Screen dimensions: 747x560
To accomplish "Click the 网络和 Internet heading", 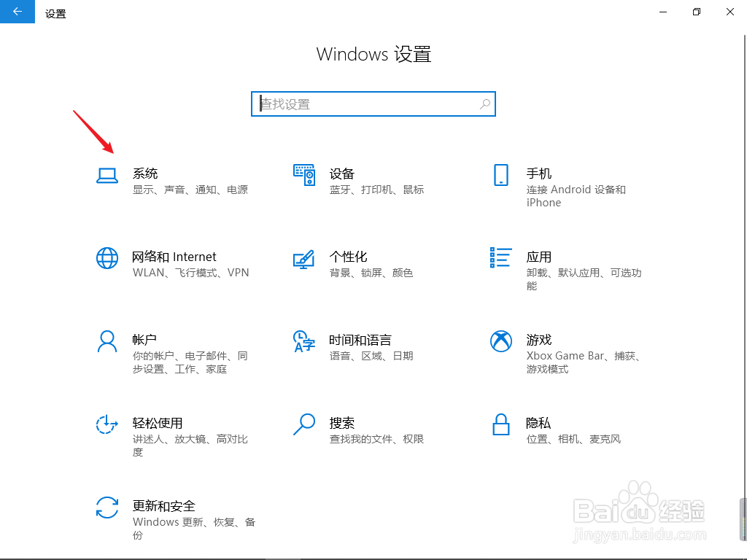I will point(174,257).
